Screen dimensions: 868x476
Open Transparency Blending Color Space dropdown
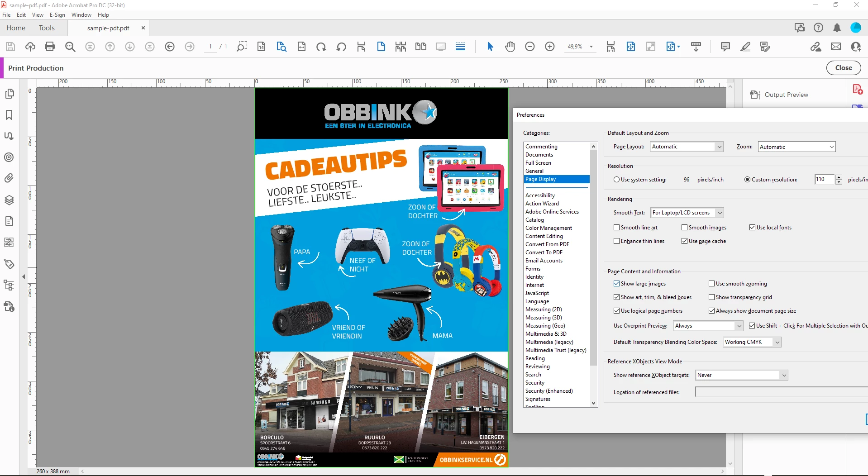point(752,342)
